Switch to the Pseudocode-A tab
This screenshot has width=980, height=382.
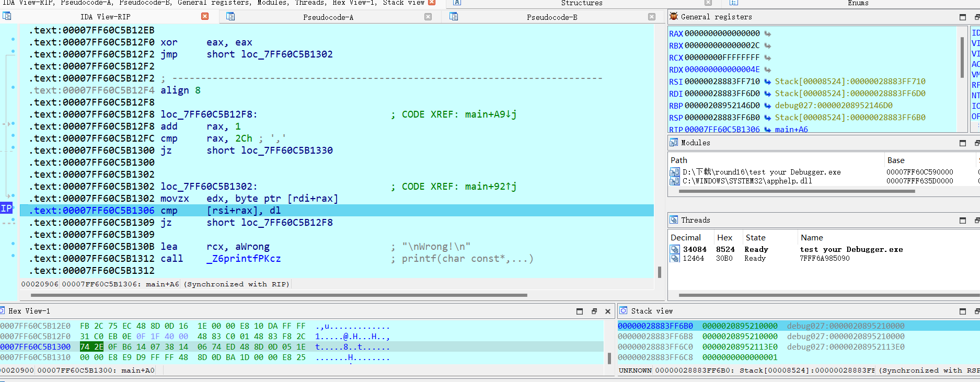point(328,17)
